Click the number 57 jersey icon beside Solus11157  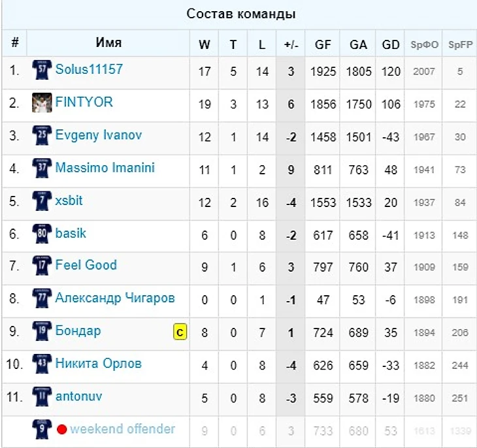pos(42,70)
